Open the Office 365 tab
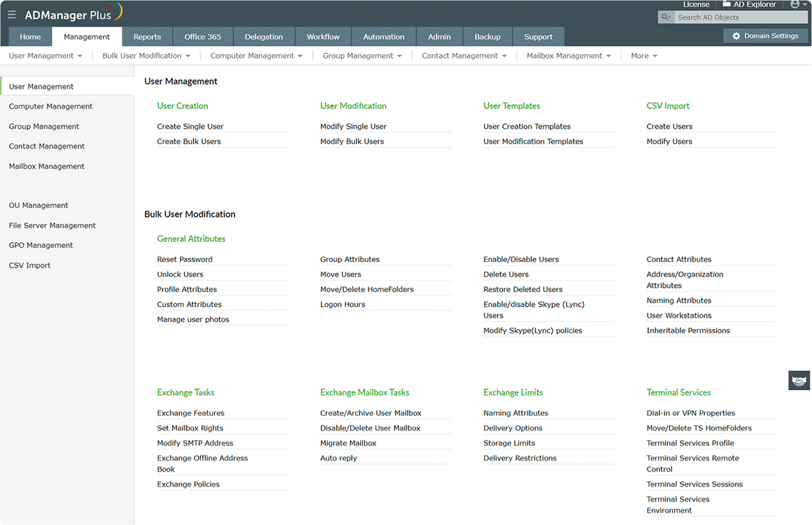The image size is (812, 525). (203, 37)
